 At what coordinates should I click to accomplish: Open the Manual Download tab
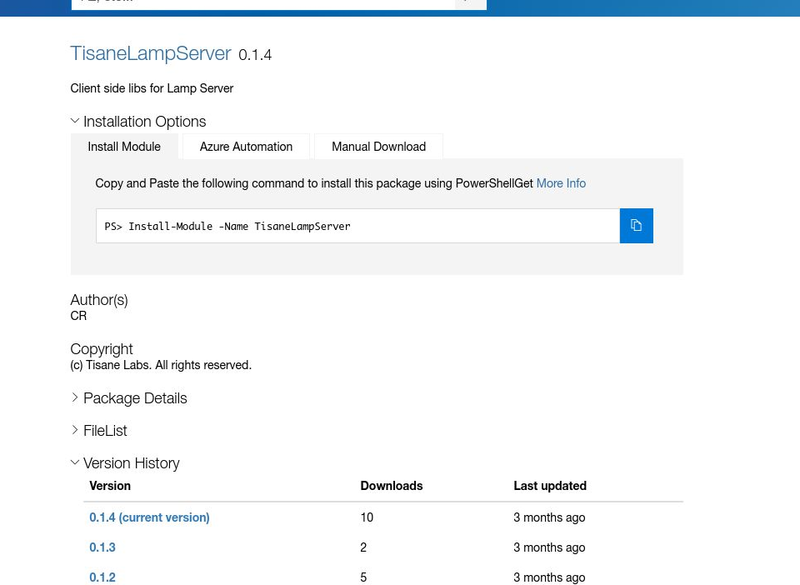coord(379,146)
